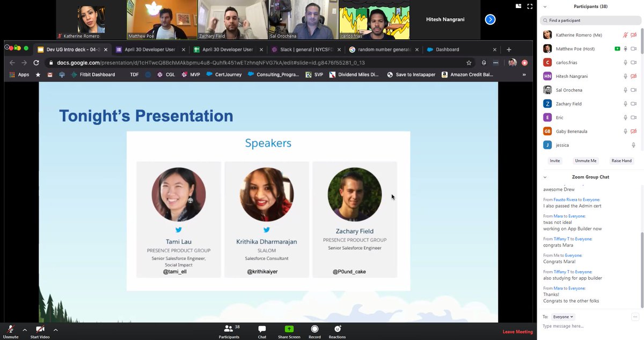Click Raise Hand
The width and height of the screenshot is (644, 340).
pos(621,160)
